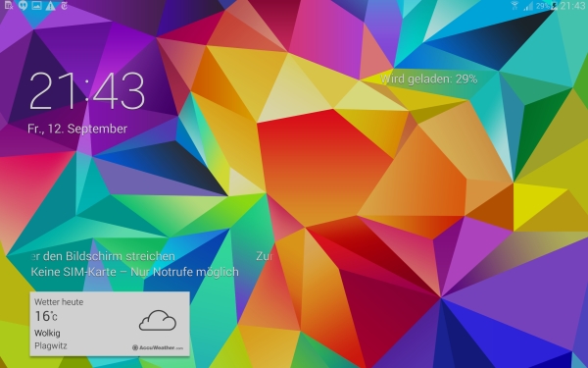The image size is (588, 368).
Task: Tap the Bildschirm streichen unlock hint
Action: coord(102,256)
